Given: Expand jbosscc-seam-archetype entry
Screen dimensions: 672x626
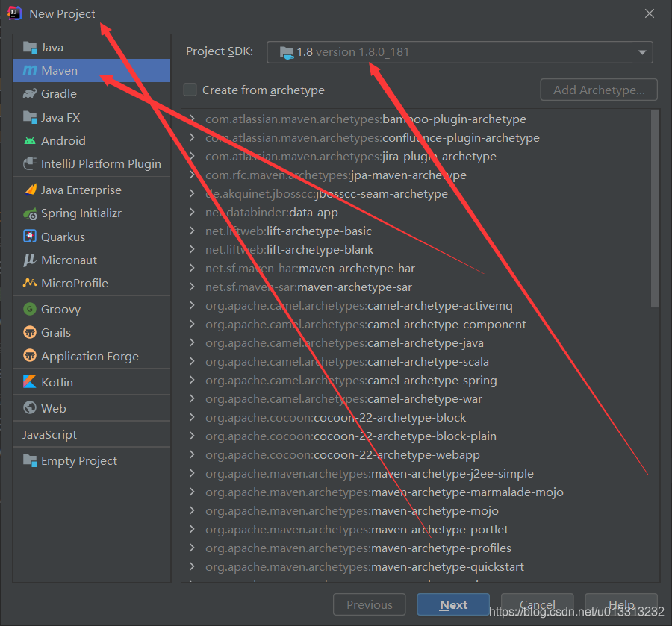Looking at the screenshot, I should [192, 193].
